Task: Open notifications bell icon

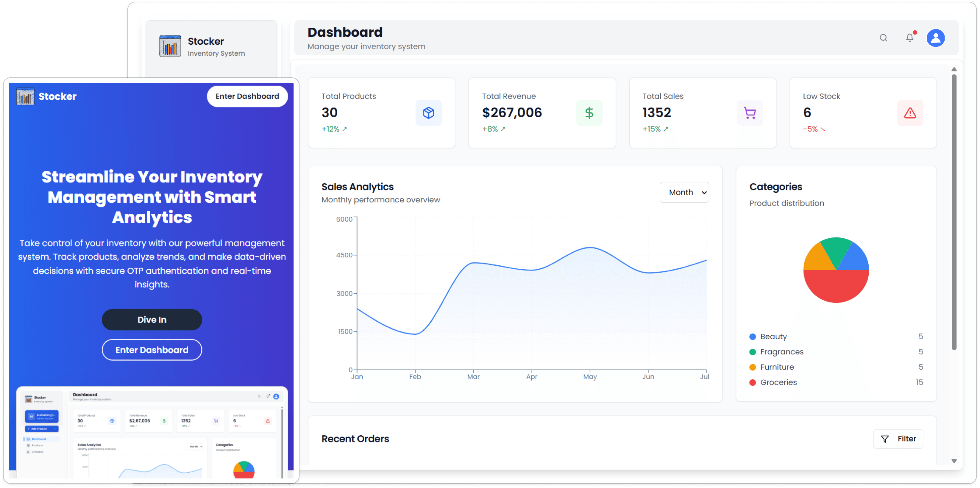Action: [x=909, y=38]
